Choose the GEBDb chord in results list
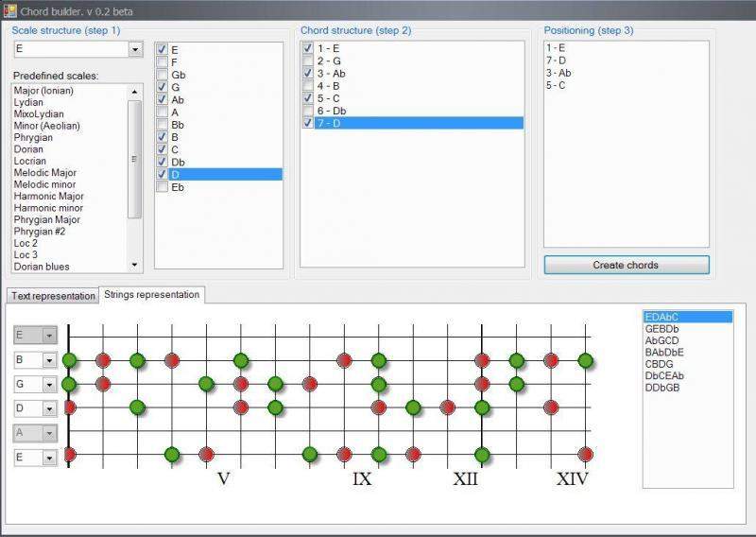Screen dimensions: 756x537 point(661,329)
